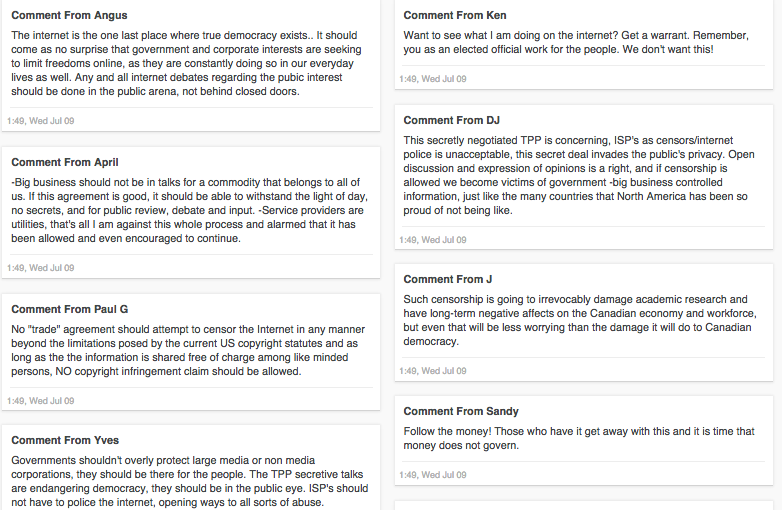Screen dimensions: 782x510
Task: Click Angus's comment text about true democracy
Action: point(187,63)
